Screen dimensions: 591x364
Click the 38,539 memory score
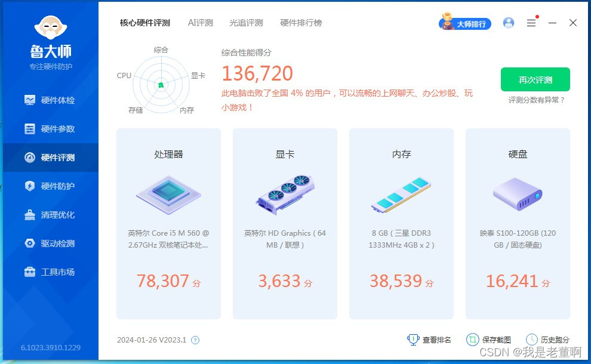pos(401,281)
